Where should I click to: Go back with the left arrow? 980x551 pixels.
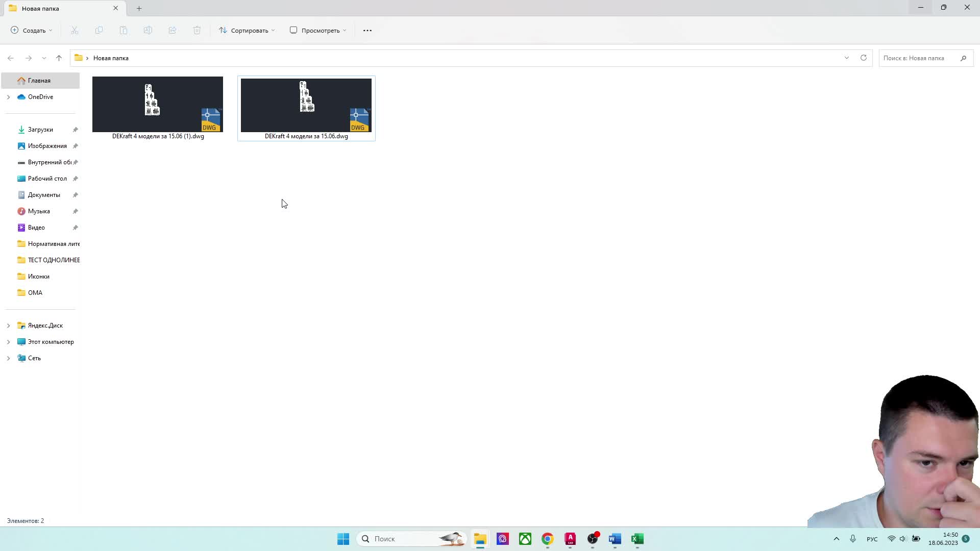coord(11,58)
